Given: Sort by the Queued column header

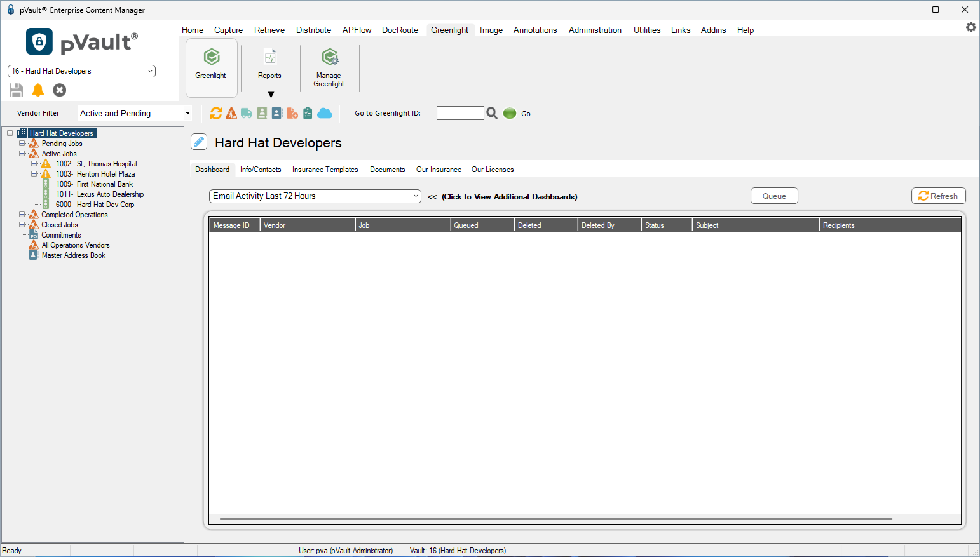Looking at the screenshot, I should pos(482,225).
